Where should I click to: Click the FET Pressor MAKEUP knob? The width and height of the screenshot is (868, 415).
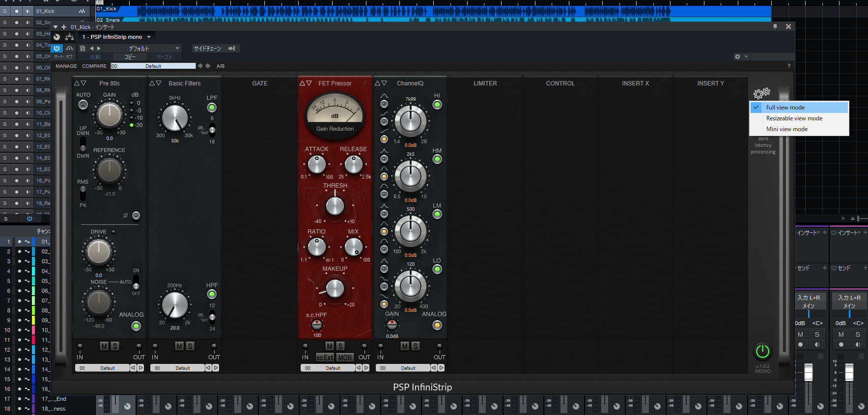coord(335,288)
